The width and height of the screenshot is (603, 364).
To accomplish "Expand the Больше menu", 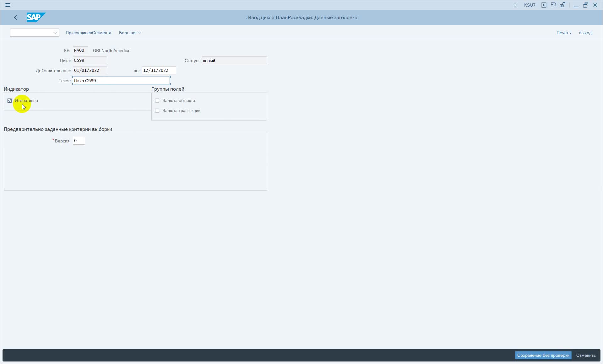I will tap(130, 33).
